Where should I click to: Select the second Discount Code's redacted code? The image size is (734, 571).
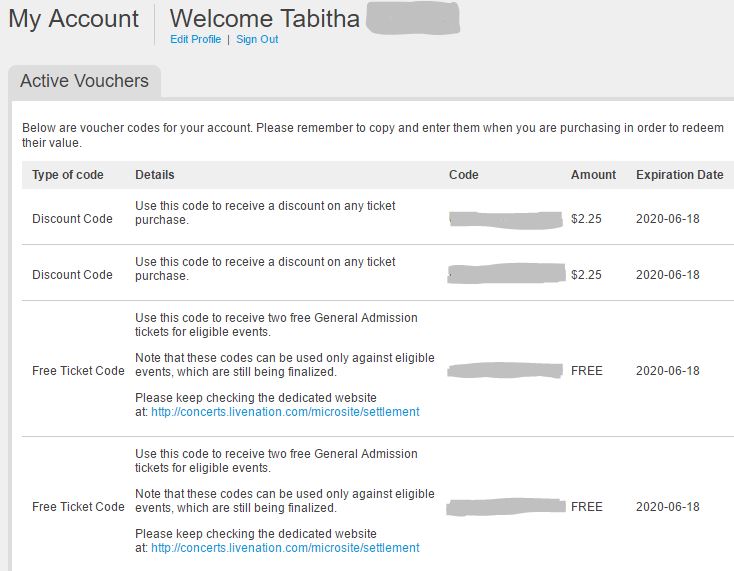click(507, 274)
